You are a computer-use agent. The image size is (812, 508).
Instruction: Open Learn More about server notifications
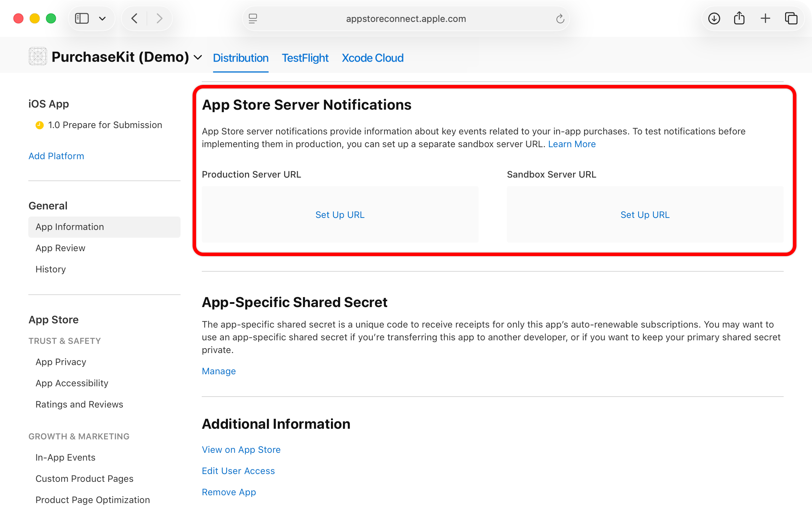click(572, 144)
